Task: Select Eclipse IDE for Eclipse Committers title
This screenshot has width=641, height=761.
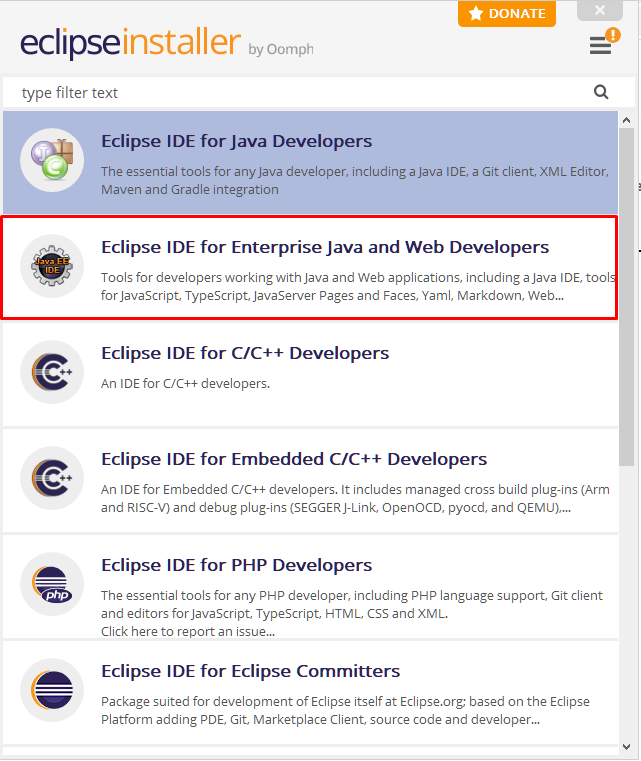Action: (250, 671)
